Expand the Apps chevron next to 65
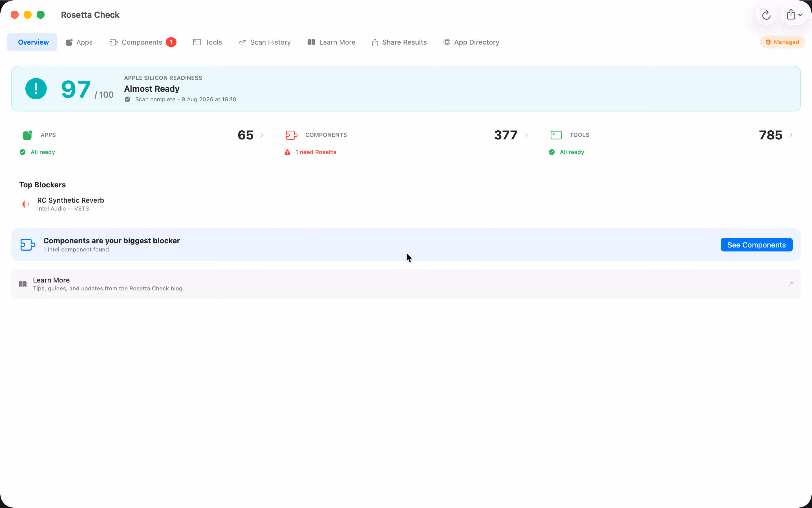 coord(262,135)
